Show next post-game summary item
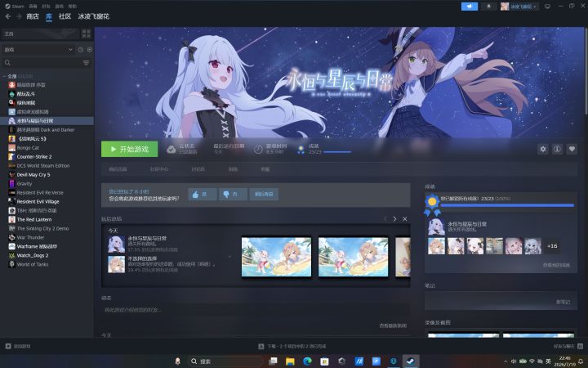The height and width of the screenshot is (368, 588). pos(394,219)
